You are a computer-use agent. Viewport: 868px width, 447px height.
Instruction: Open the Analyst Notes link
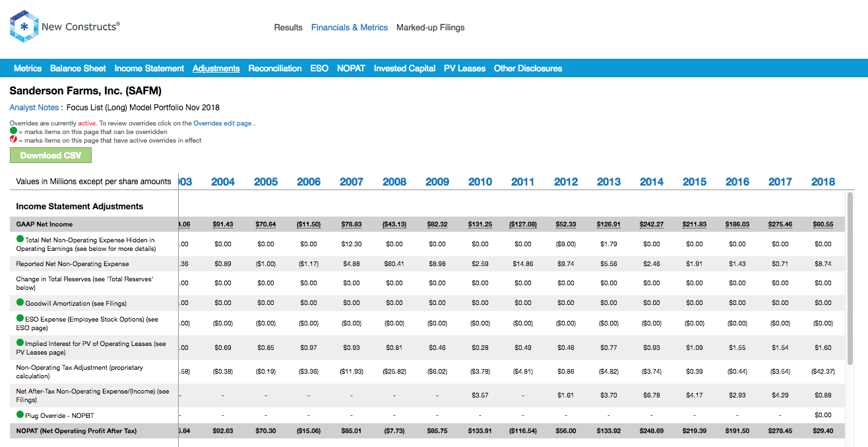[x=36, y=108]
